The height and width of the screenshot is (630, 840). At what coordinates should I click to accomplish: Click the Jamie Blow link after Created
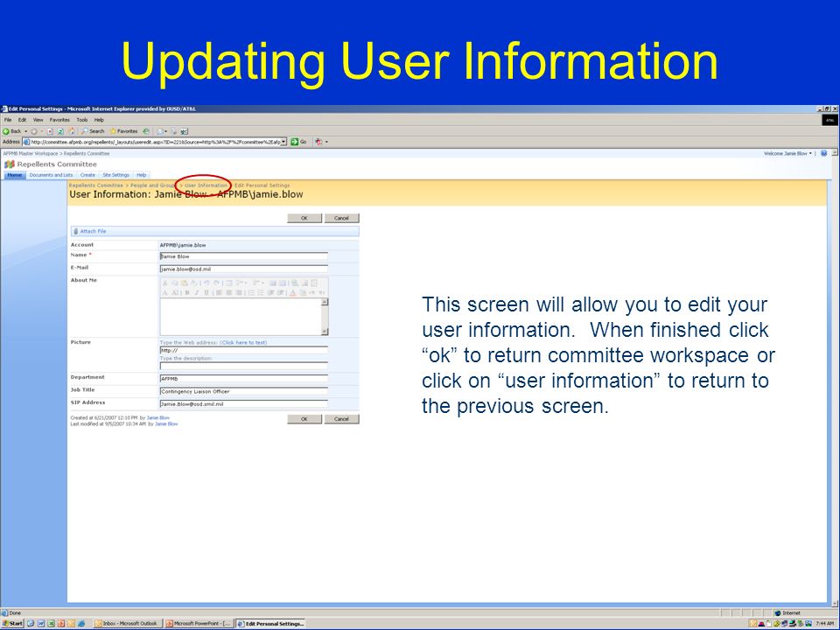pos(158,418)
